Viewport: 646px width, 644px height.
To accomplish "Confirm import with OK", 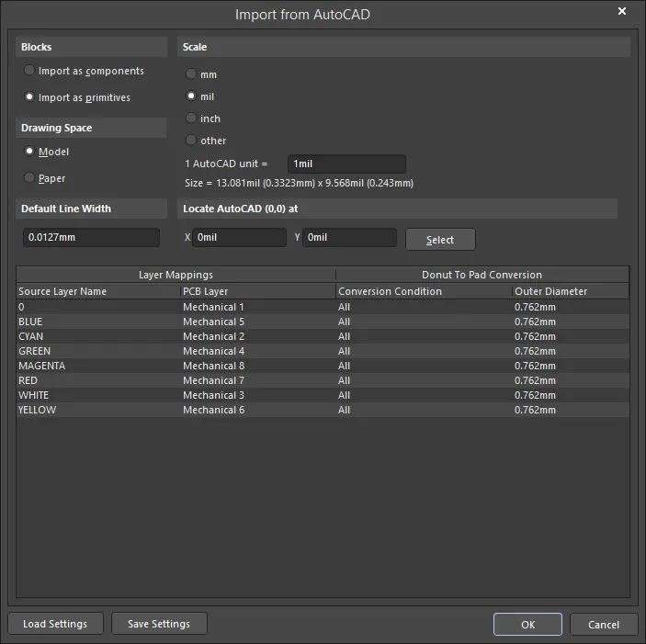I will point(527,624).
